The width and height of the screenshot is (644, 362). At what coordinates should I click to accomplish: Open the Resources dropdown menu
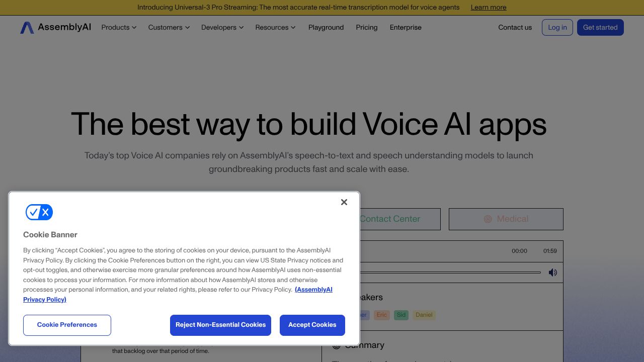click(275, 28)
